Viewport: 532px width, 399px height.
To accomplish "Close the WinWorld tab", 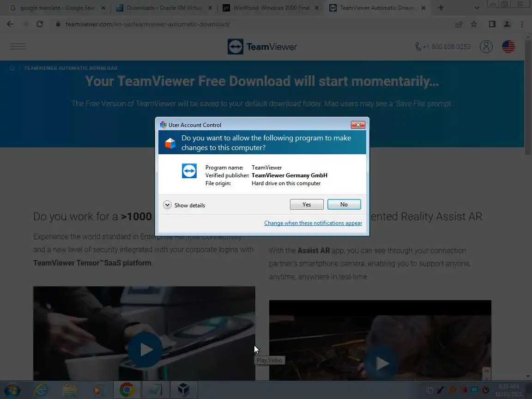I will tap(316, 8).
